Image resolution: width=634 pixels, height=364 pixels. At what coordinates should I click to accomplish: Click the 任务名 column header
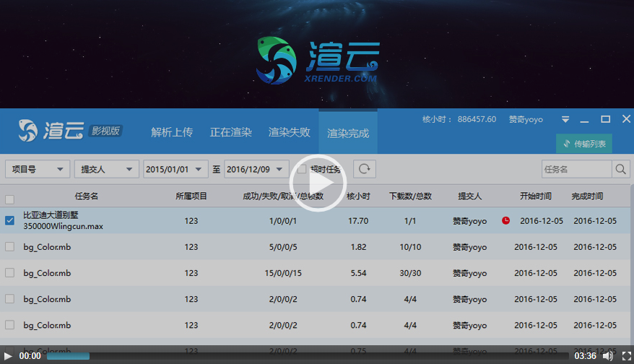[x=87, y=196]
